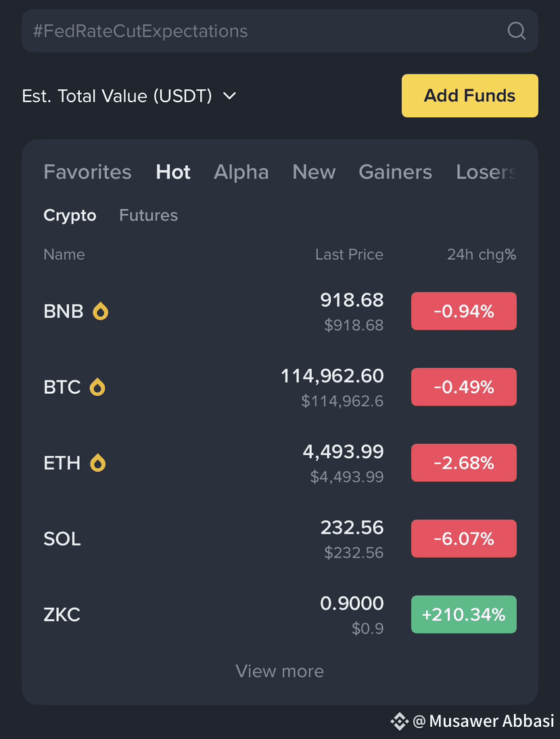The width and height of the screenshot is (560, 739).
Task: Click the Binance logo watermark icon
Action: pos(400,721)
